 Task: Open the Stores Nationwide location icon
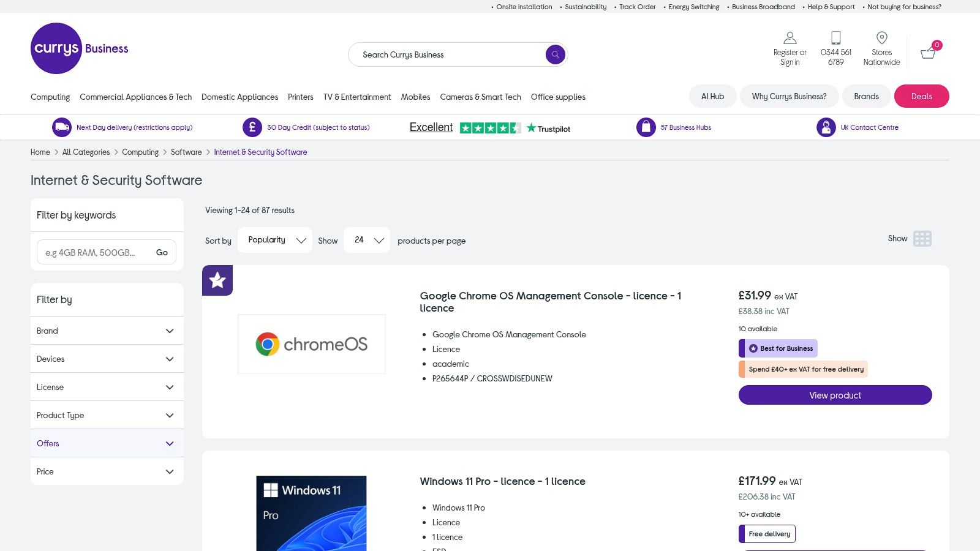[882, 38]
